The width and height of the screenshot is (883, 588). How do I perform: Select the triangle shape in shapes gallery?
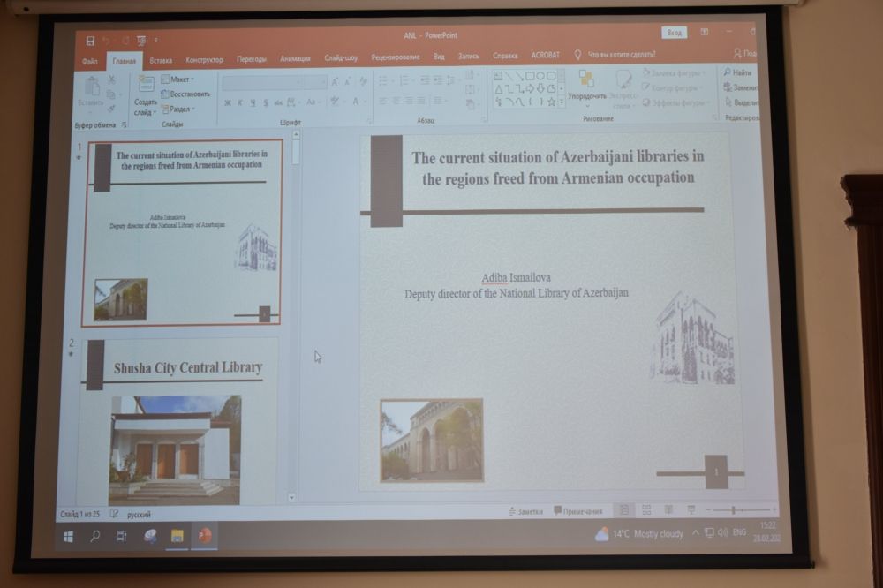[x=498, y=89]
